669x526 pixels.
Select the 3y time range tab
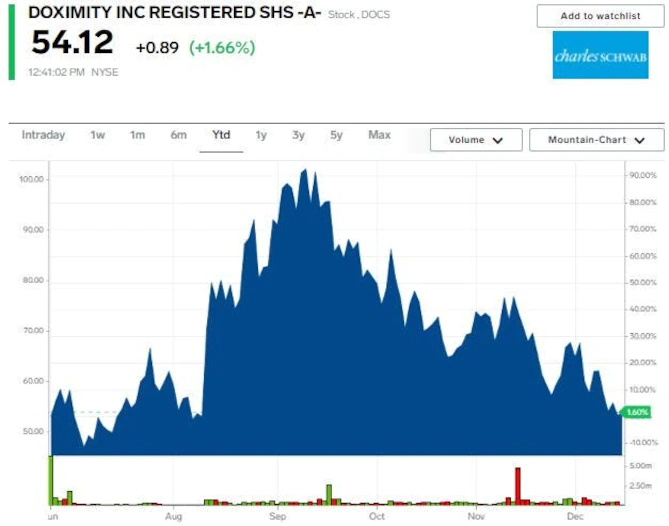click(298, 135)
